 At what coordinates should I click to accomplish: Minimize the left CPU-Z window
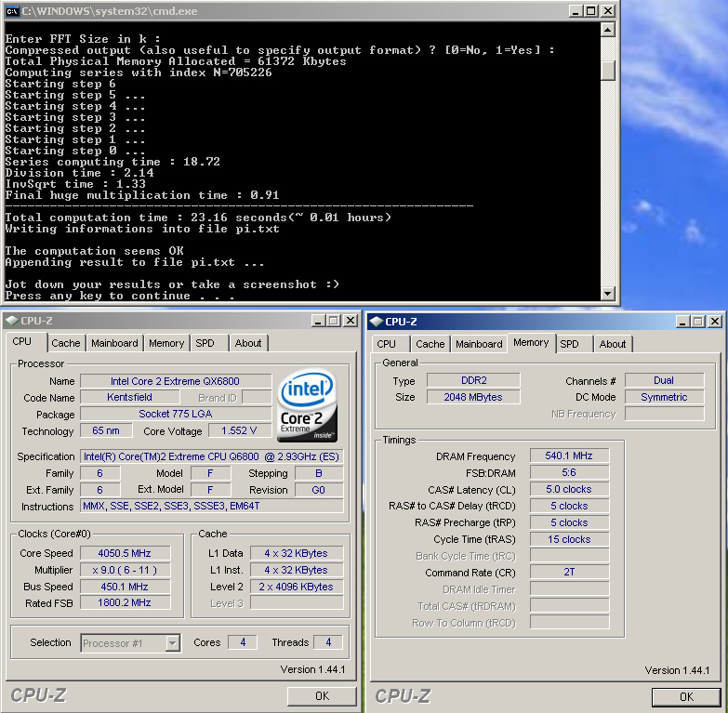pos(318,321)
